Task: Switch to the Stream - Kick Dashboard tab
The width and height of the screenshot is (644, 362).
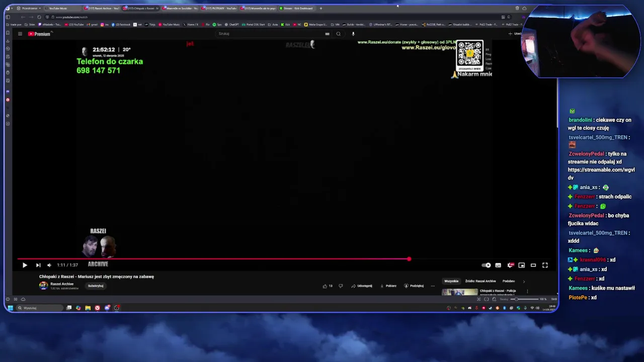Action: click(x=297, y=9)
